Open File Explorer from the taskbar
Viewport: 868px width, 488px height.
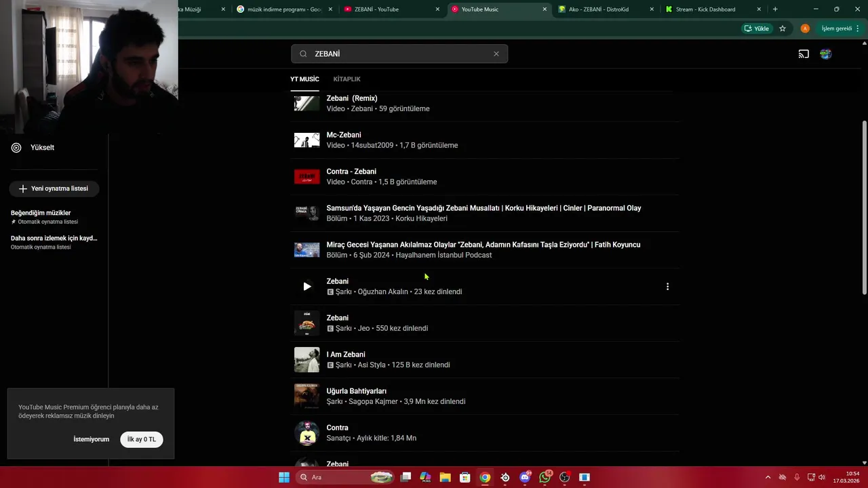(446, 477)
